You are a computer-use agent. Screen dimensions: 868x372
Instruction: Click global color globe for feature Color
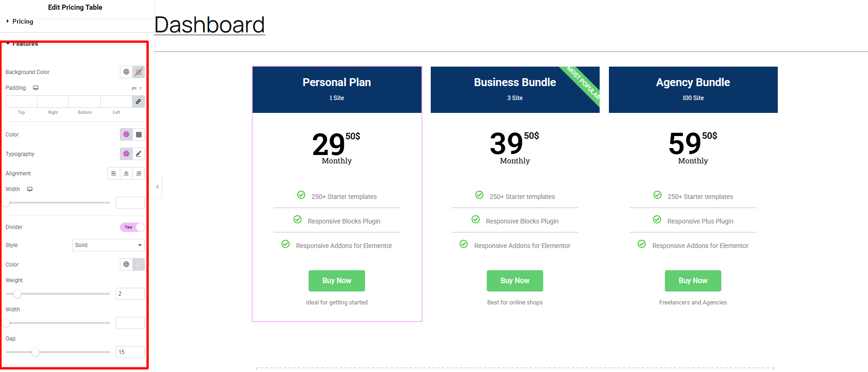(x=126, y=134)
